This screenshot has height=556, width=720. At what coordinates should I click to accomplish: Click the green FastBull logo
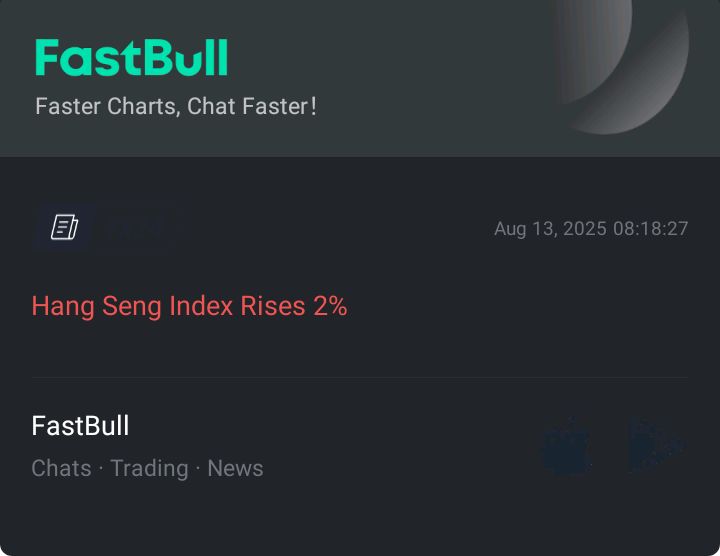pos(132,58)
